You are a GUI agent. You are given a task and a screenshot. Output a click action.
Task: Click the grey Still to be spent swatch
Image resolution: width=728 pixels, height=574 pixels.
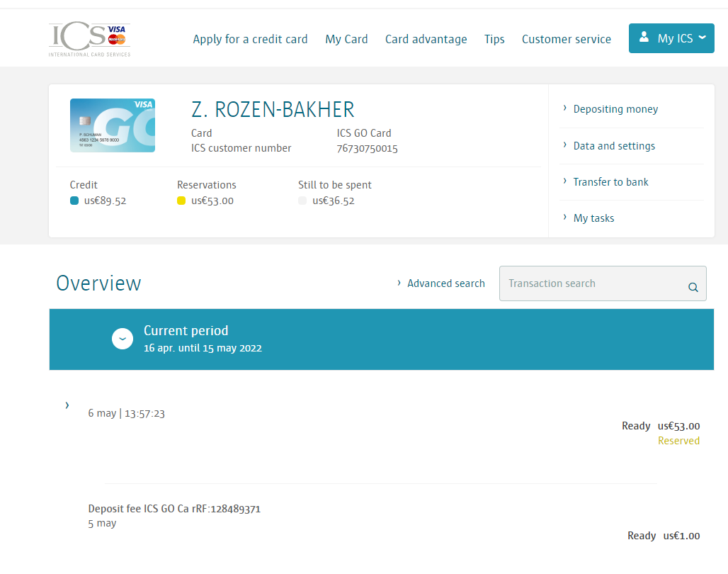click(x=302, y=201)
